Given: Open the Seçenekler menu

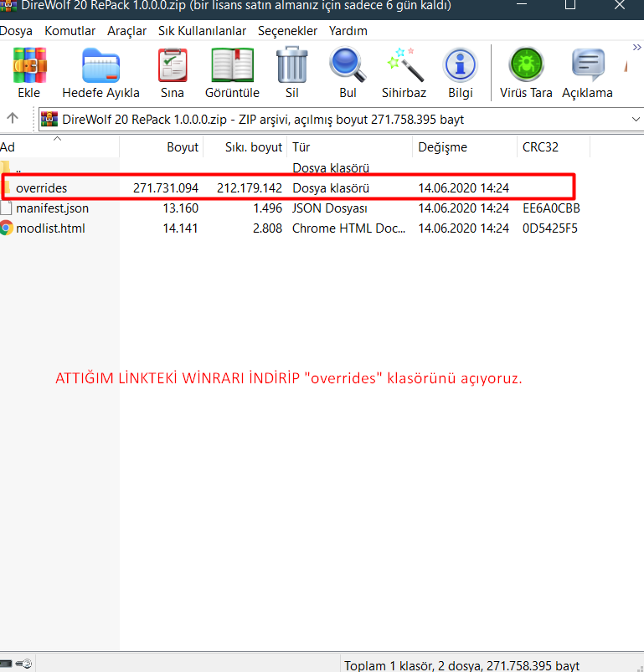Looking at the screenshot, I should point(288,31).
